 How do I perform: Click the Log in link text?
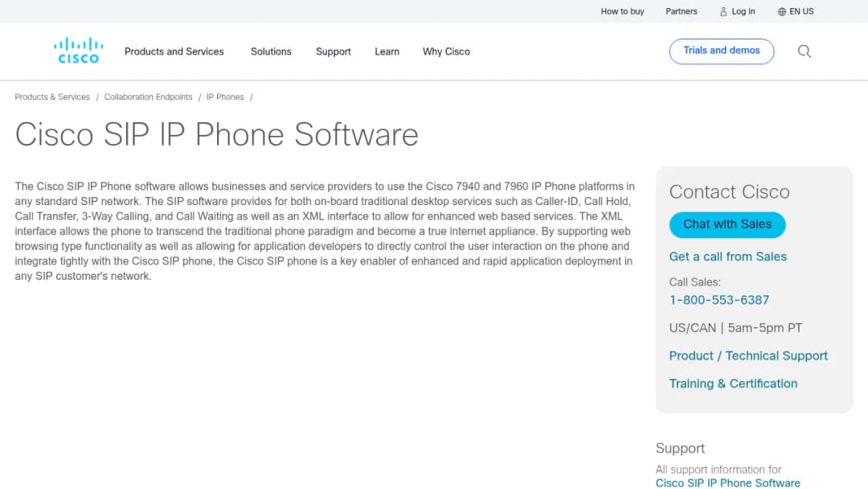point(743,11)
